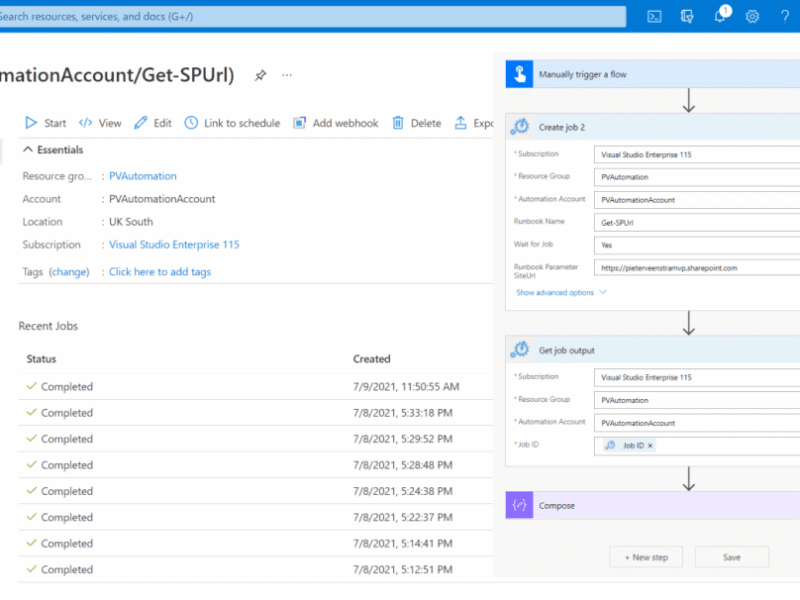Screen dimensions: 800x600
Task: Open the job created 7/8/2021, 5:22:37 PM
Action: tap(256, 517)
